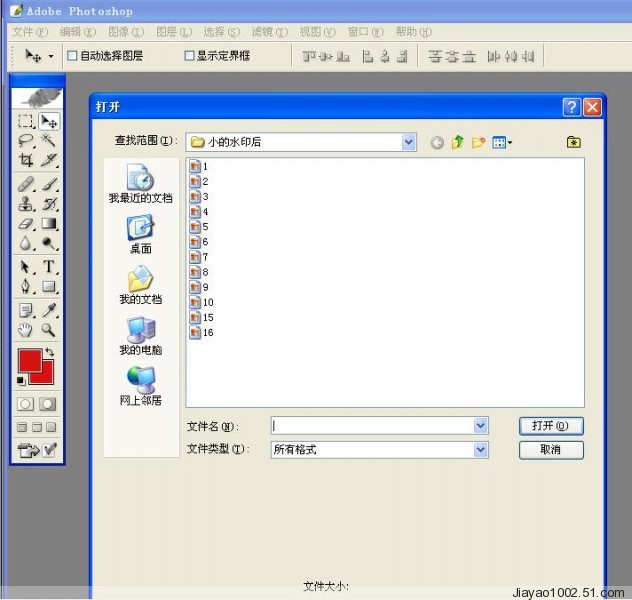632x600 pixels.
Task: Go to 网上邻居 location
Action: (141, 386)
